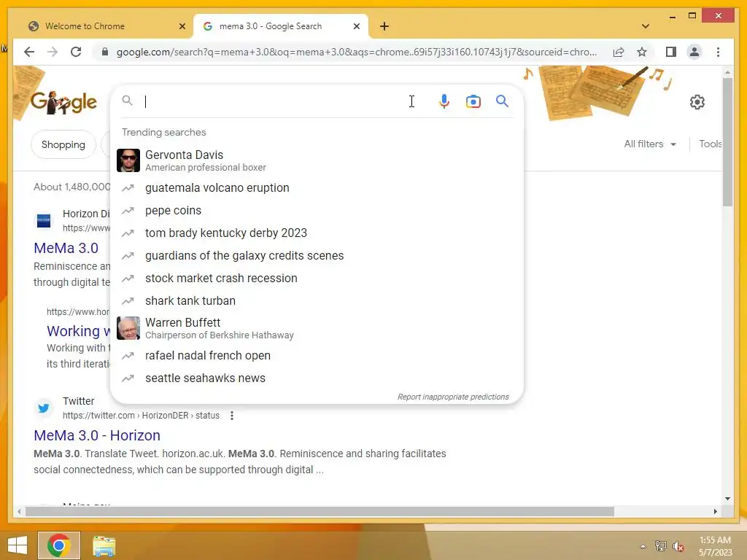Open a new tab with plus button
The width and height of the screenshot is (747, 560).
pyautogui.click(x=384, y=26)
